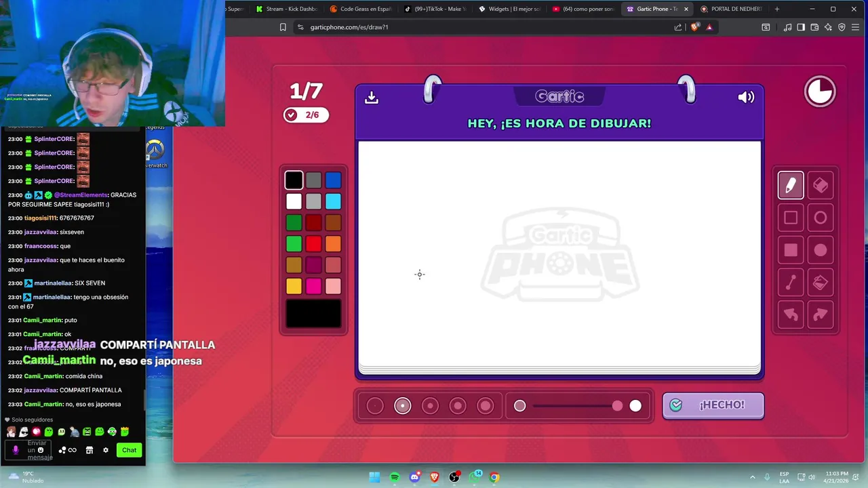Image resolution: width=868 pixels, height=488 pixels.
Task: Choose the smallest brush size
Action: [x=375, y=406]
